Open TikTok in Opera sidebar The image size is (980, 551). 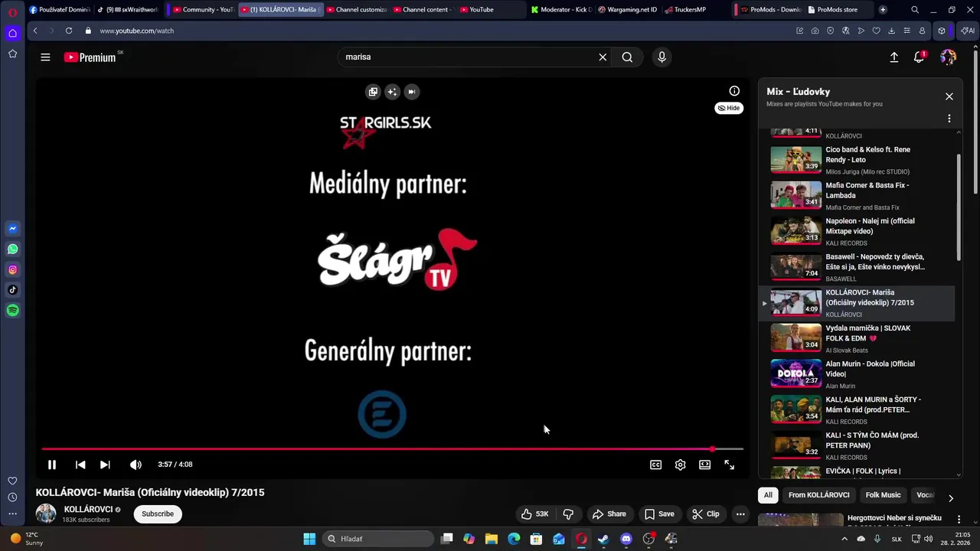coord(12,289)
